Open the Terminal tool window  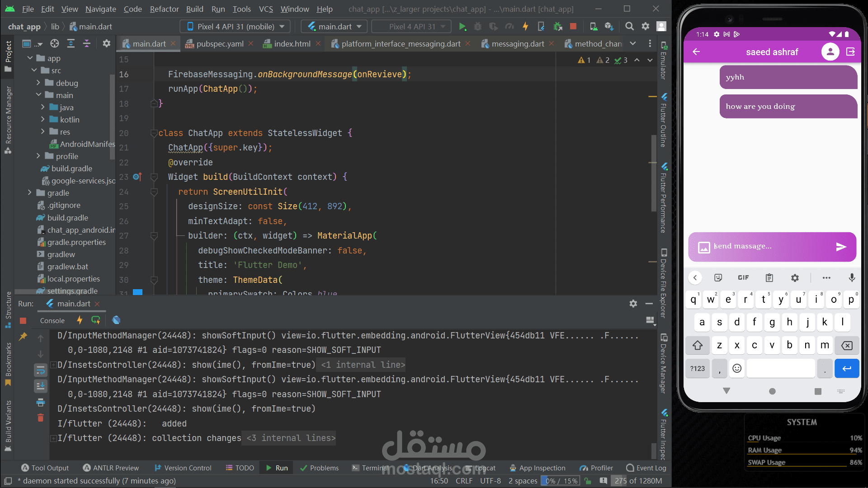371,468
